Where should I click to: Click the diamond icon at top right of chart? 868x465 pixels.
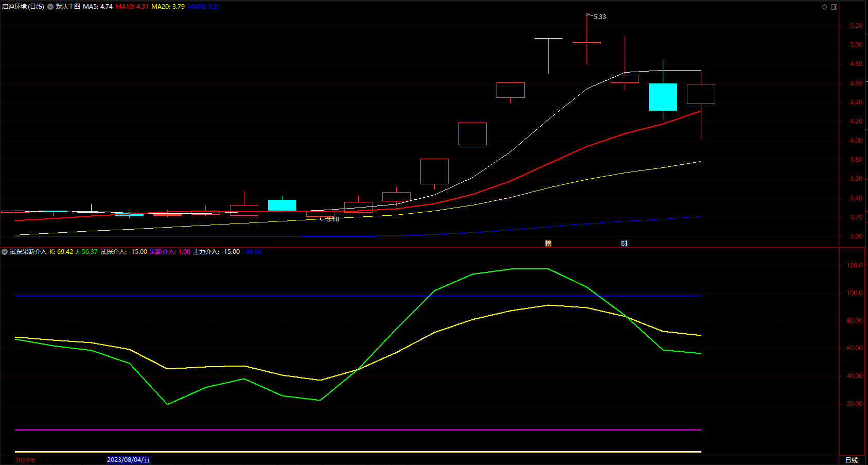point(824,7)
